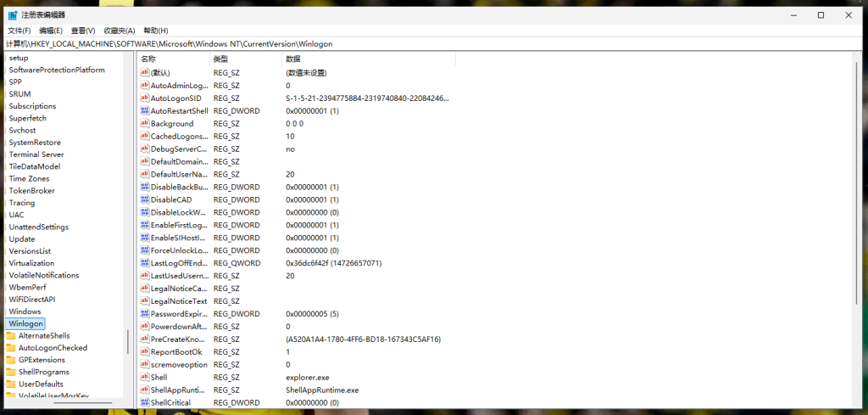Select the DisableLockW value name
Image resolution: width=868 pixels, height=415 pixels.
click(178, 212)
